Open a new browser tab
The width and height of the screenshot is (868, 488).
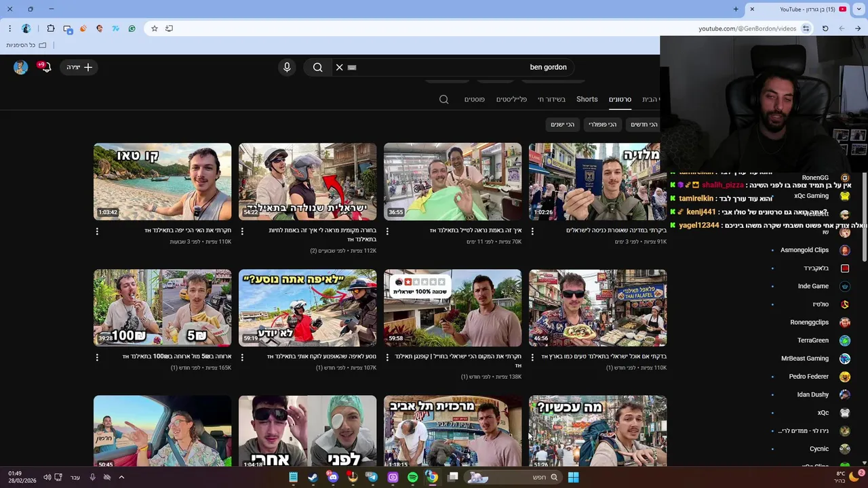click(x=736, y=9)
